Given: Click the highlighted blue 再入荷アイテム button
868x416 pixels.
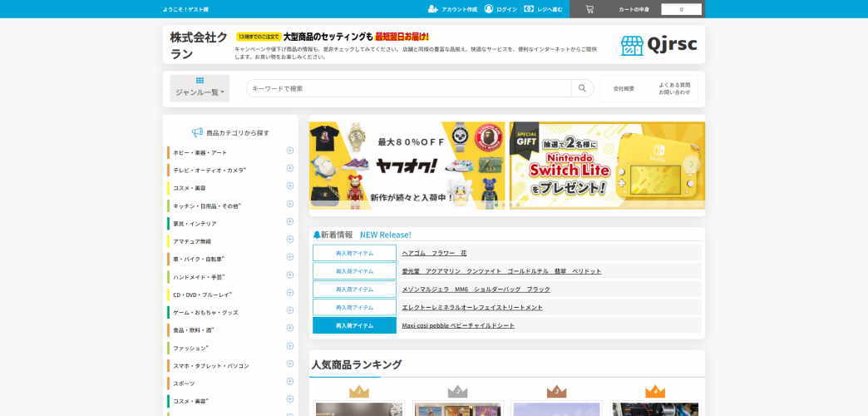Looking at the screenshot, I should [x=354, y=325].
